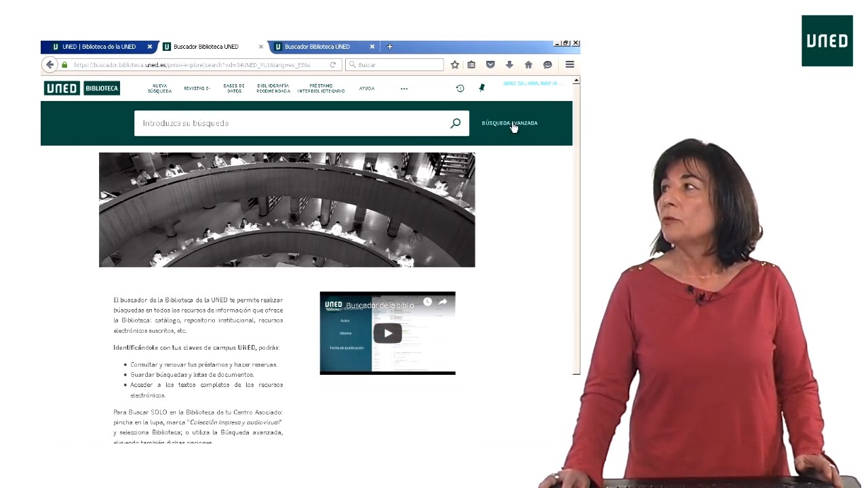Screen dimensions: 868x488
Task: Click the magnifier search icon in library search box
Action: tap(455, 123)
